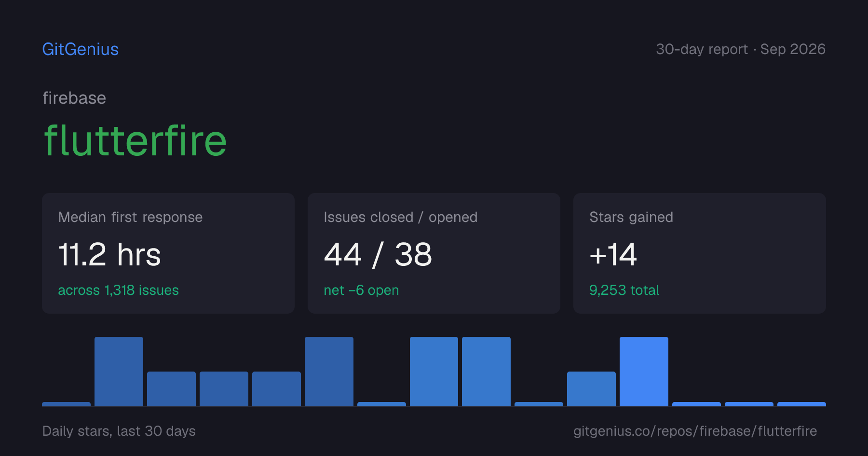Click the +14 stars value
This screenshot has height=456, width=868.
pyautogui.click(x=613, y=254)
